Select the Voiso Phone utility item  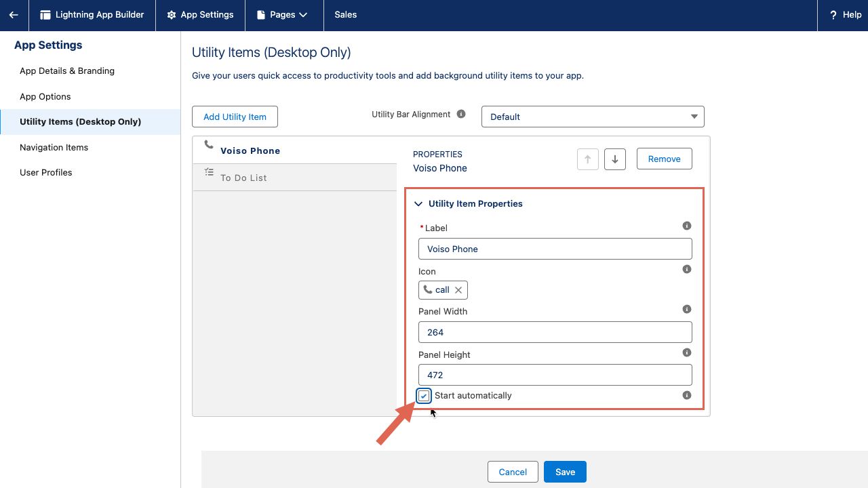click(295, 150)
